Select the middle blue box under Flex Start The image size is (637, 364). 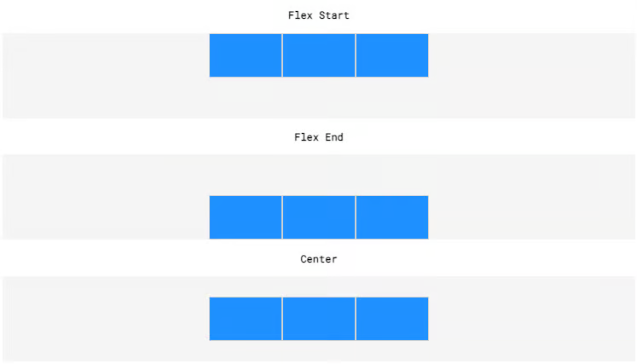tap(319, 55)
